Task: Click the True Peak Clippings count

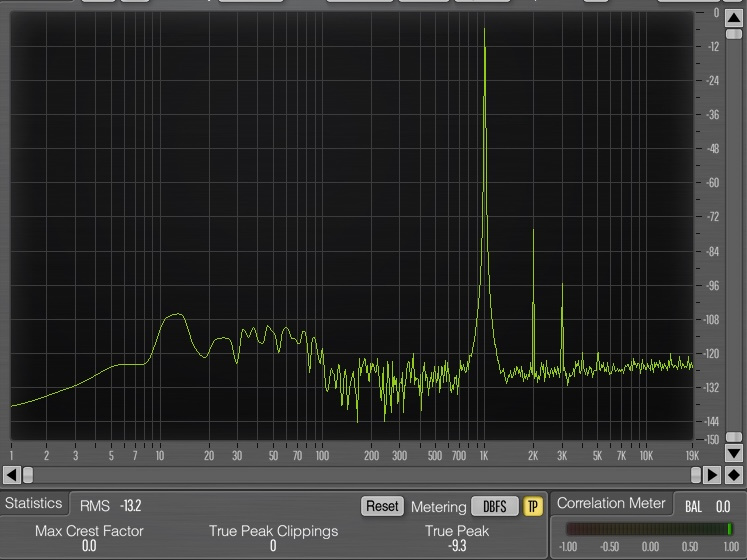Action: (x=273, y=546)
